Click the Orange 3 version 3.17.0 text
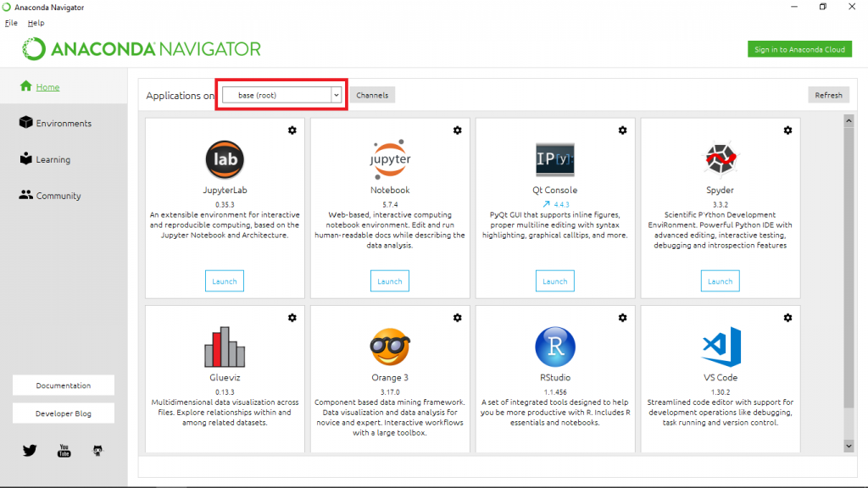868x488 pixels. coord(390,391)
